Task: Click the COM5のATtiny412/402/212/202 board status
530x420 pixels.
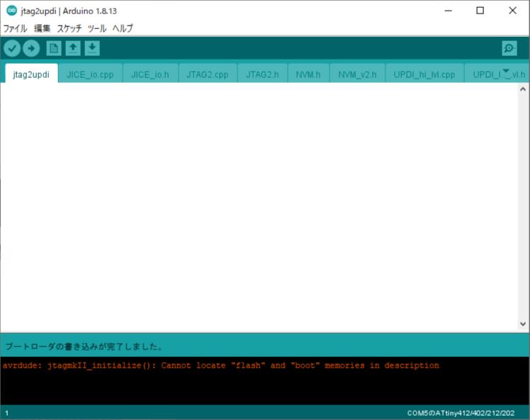Action: point(461,413)
